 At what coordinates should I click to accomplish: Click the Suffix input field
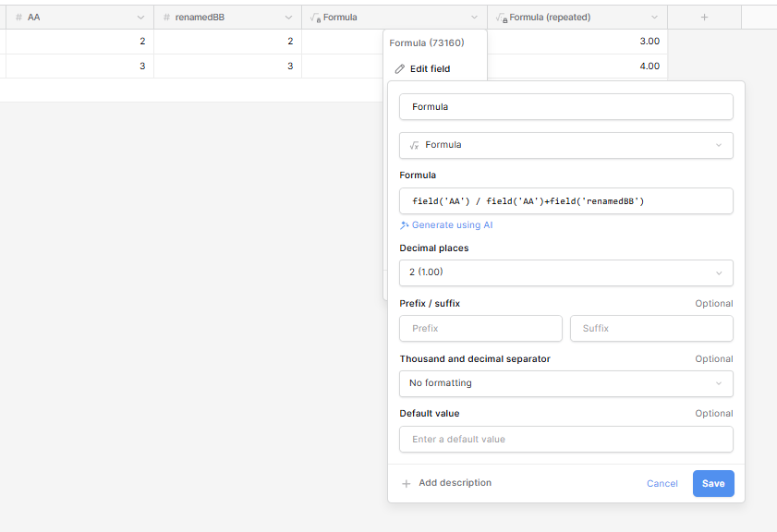click(x=651, y=329)
